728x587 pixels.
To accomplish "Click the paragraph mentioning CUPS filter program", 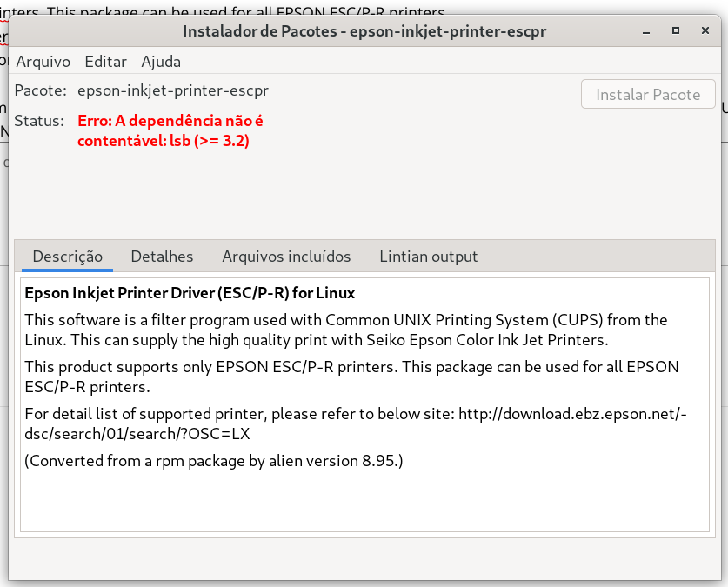I will (x=346, y=330).
